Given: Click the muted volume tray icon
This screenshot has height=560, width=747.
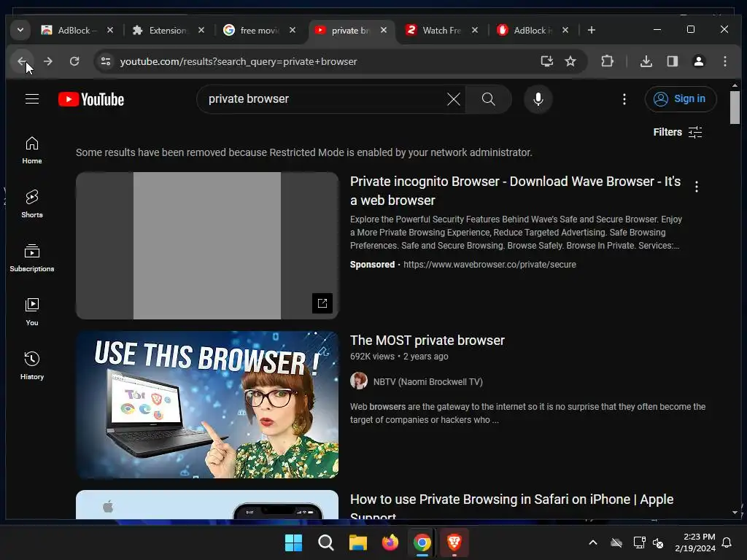Looking at the screenshot, I should pyautogui.click(x=658, y=542).
